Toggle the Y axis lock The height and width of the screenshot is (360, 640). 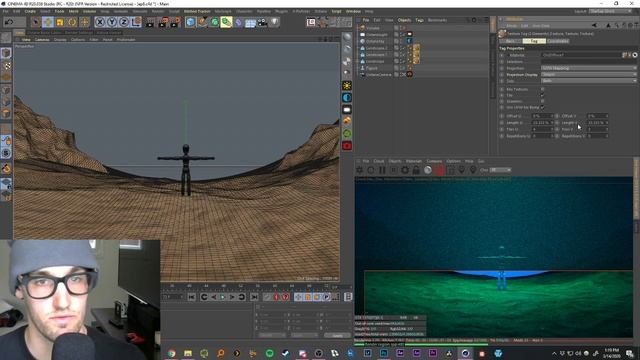112,22
